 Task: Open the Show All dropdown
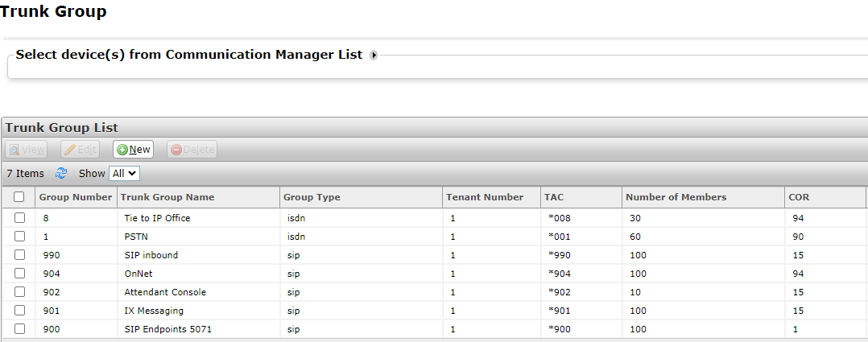[124, 173]
